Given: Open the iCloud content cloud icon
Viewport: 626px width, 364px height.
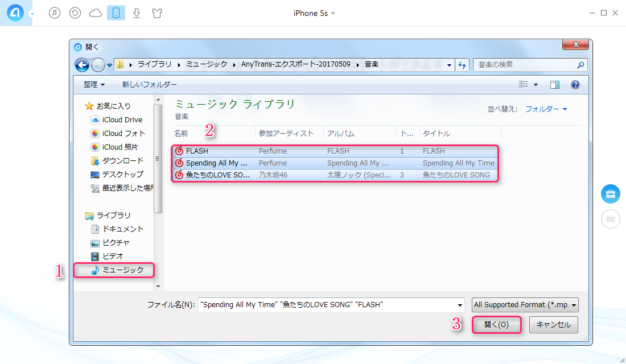Looking at the screenshot, I should [96, 13].
